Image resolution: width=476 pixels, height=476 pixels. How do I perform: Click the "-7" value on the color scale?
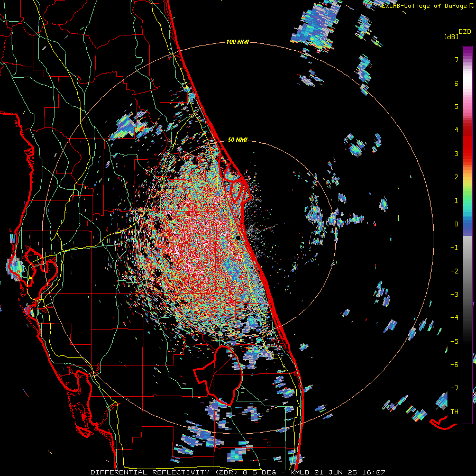coord(454,388)
